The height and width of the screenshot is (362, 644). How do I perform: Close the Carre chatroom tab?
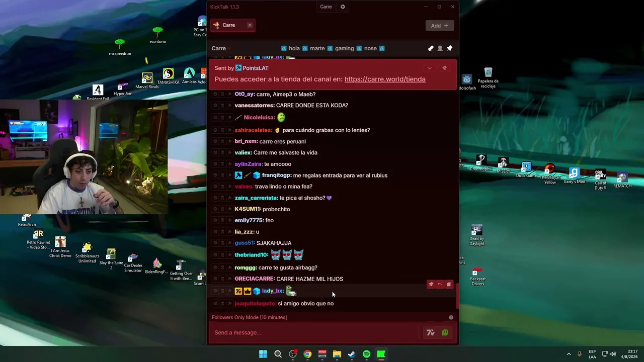coord(250,25)
